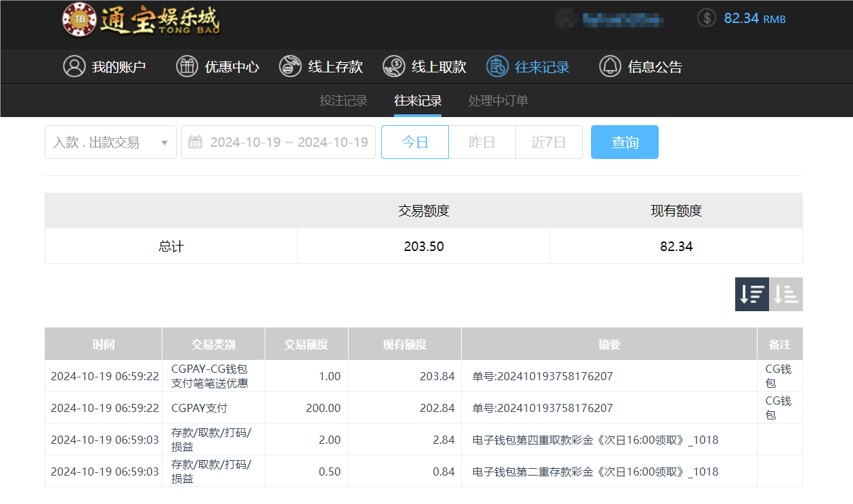Open 信息公告 via the bell icon
Viewport: 853px width, 504px height.
click(x=610, y=66)
